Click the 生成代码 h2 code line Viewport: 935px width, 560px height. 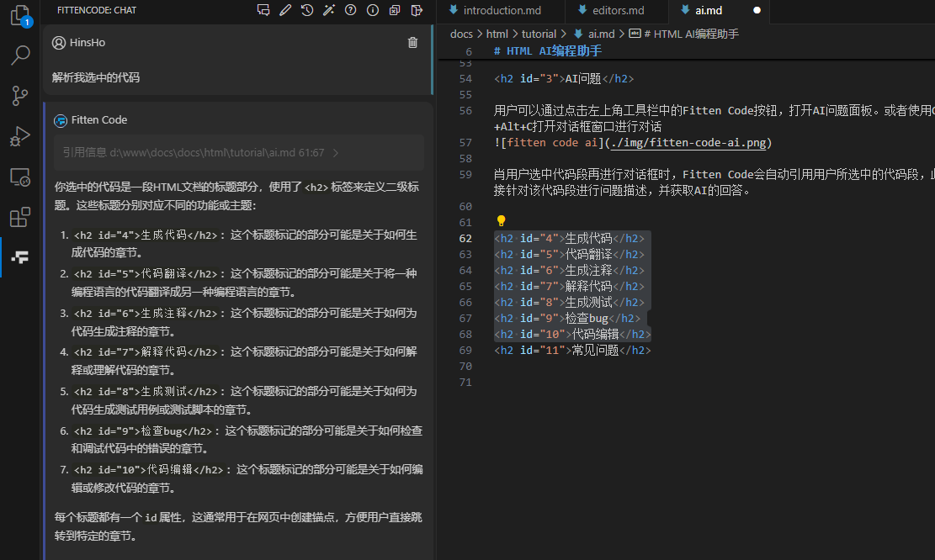pos(570,238)
